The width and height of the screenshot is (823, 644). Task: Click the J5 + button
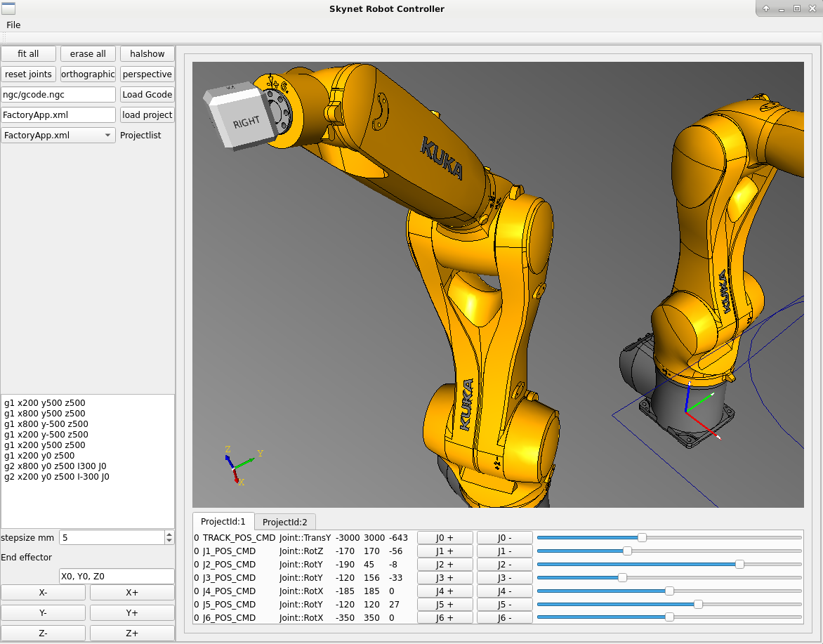tap(445, 605)
